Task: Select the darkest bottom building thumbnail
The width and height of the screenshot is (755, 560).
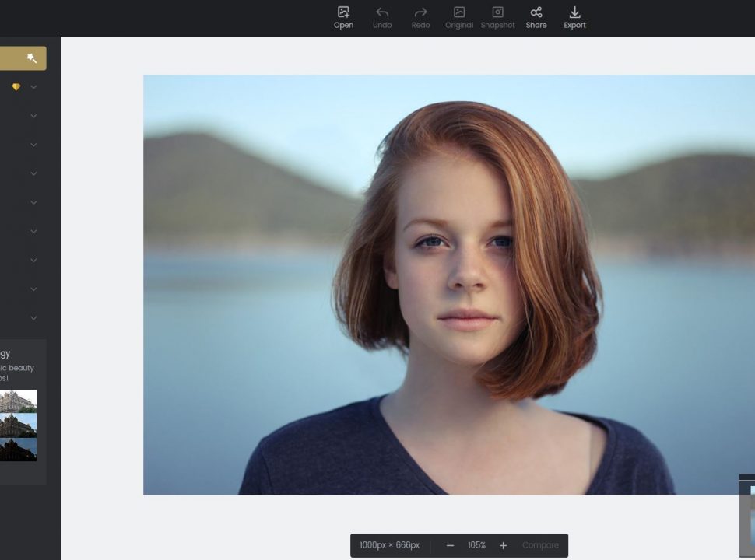Action: (x=18, y=450)
